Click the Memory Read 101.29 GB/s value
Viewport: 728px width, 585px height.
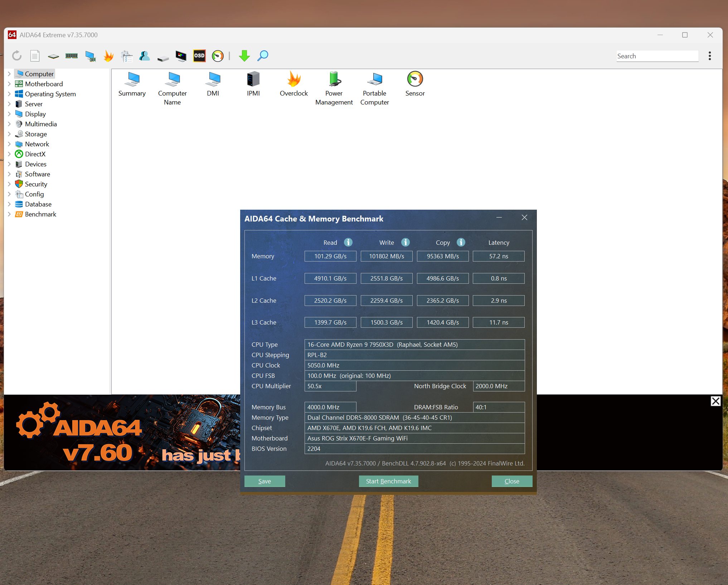tap(330, 256)
